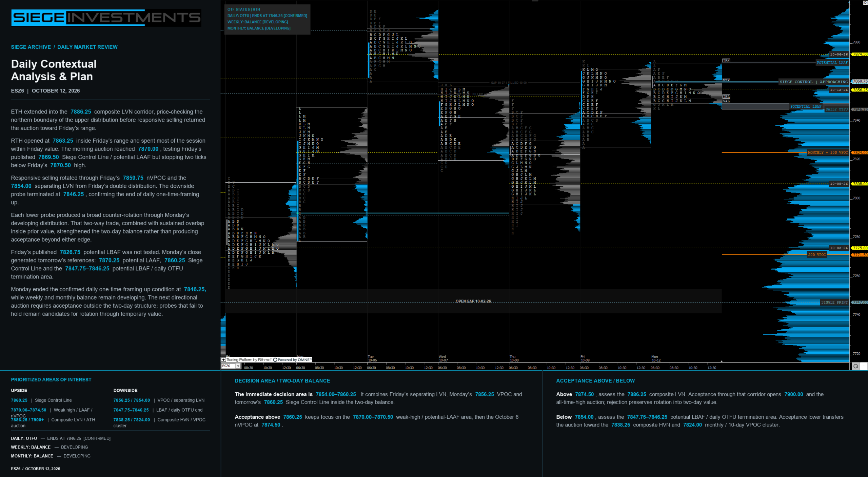Screen dimensions: 868x477
Task: Select the 7838.25 / 7824.00 Composite HVN row
Action: (x=159, y=422)
